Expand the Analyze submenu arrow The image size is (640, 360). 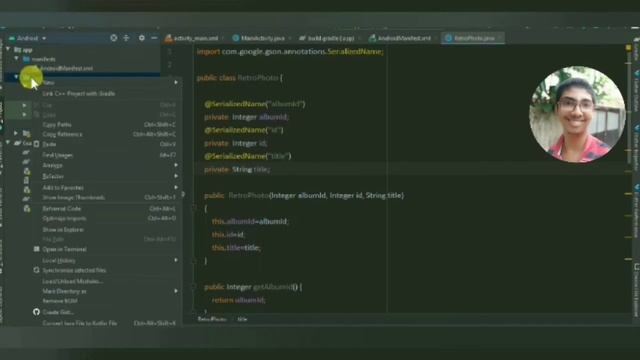176,165
